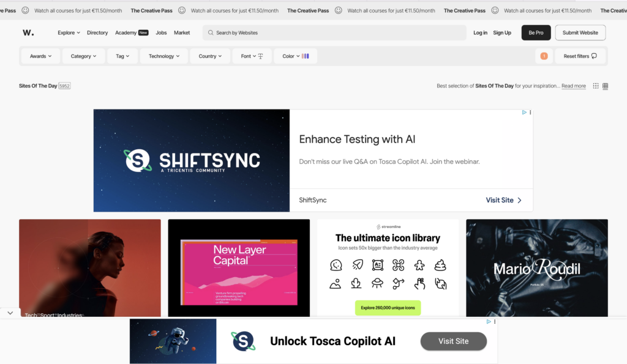627x364 pixels.
Task: Follow the Read more link
Action: click(573, 86)
